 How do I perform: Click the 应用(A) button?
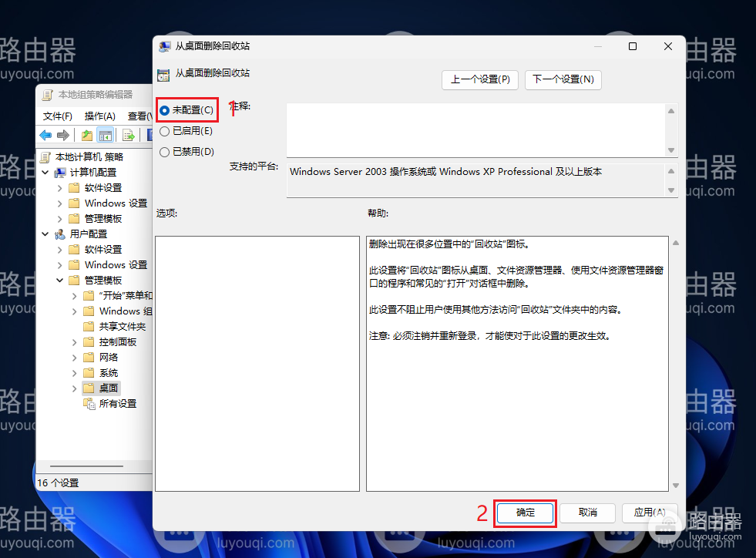(650, 513)
